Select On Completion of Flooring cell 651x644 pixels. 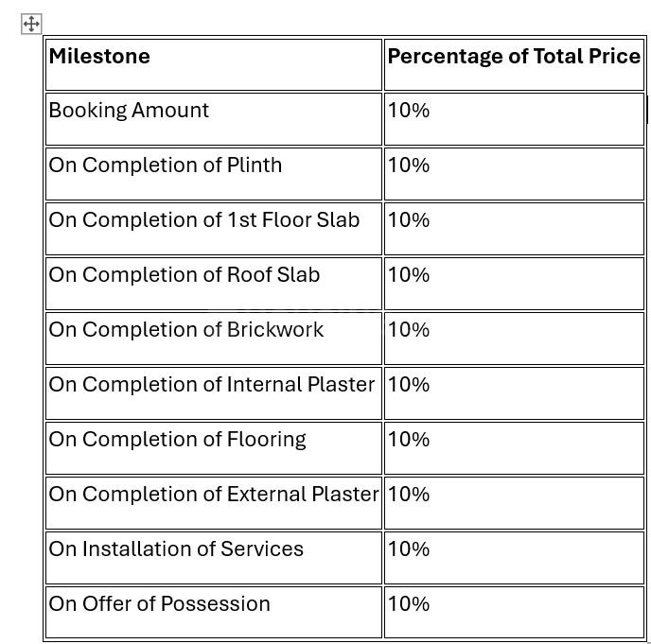(214, 447)
